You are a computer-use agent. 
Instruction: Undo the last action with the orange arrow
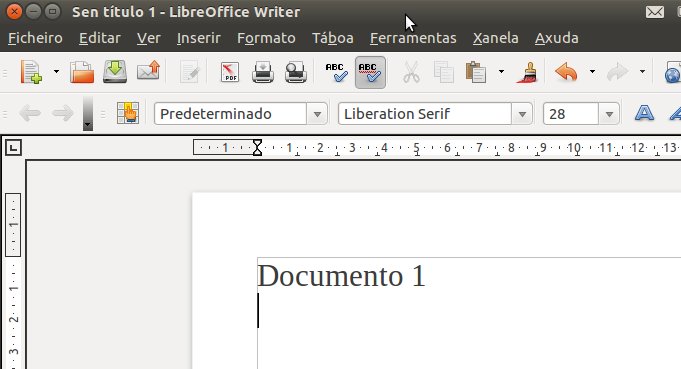[x=566, y=72]
